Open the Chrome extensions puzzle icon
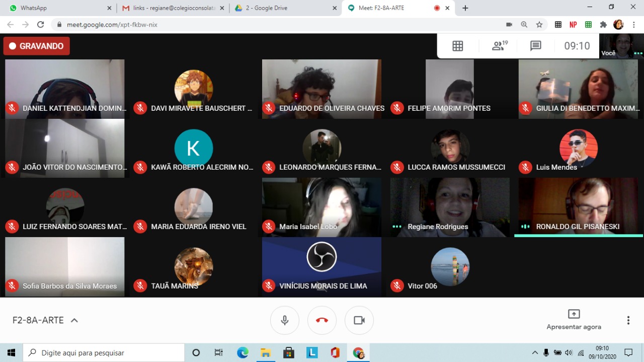 tap(604, 24)
